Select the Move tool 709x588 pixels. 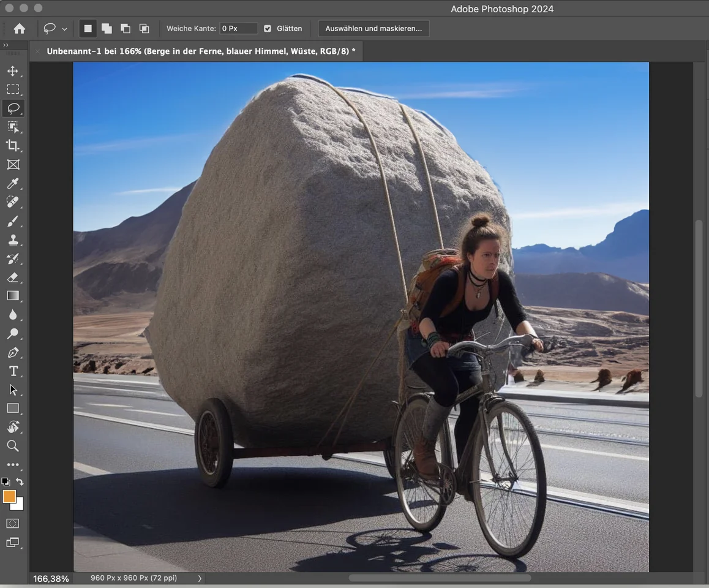[13, 71]
